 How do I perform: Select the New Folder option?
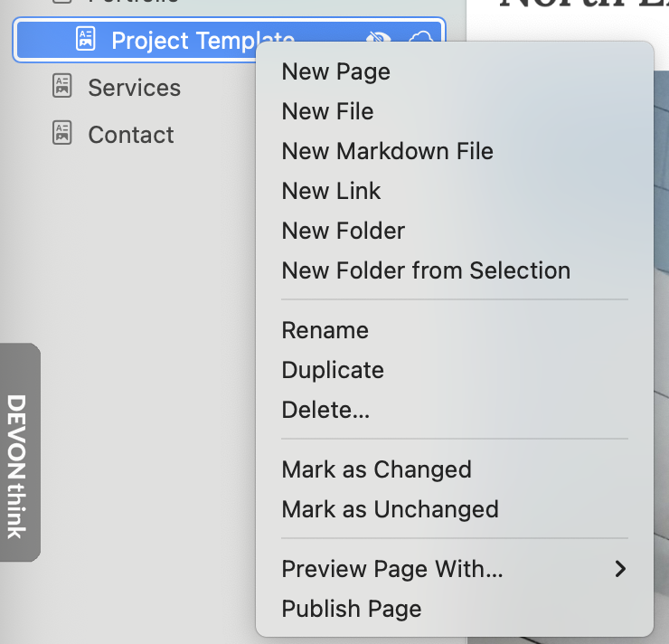click(343, 231)
